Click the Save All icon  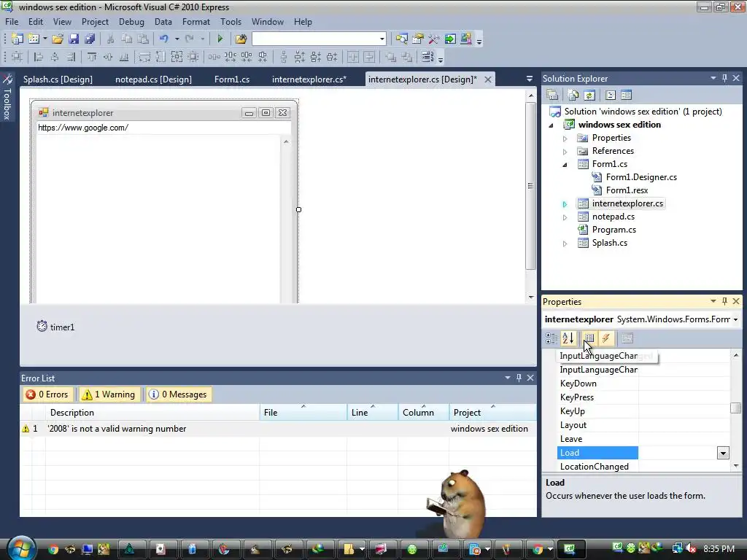(90, 39)
